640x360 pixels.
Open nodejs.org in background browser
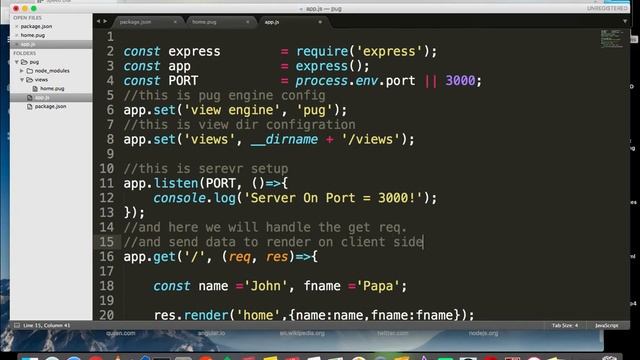(483, 333)
